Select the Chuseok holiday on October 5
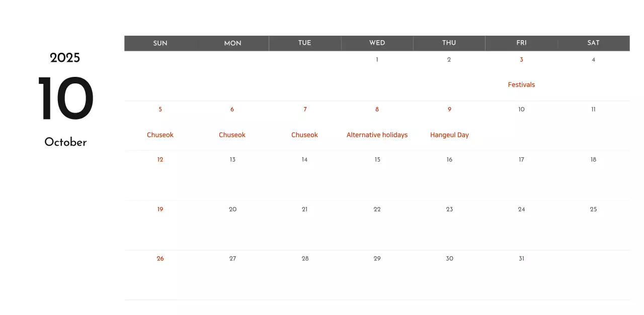The height and width of the screenshot is (315, 644). point(160,135)
